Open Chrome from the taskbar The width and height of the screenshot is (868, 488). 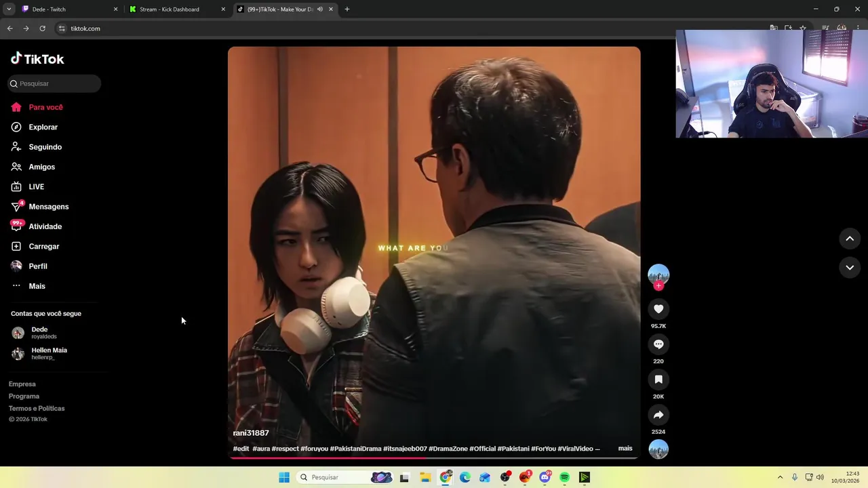[446, 477]
